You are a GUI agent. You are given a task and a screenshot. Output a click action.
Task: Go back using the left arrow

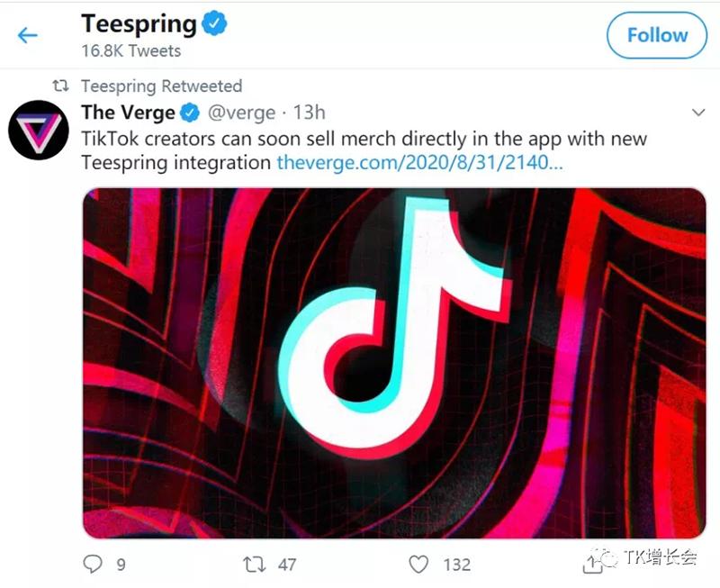pyautogui.click(x=28, y=35)
